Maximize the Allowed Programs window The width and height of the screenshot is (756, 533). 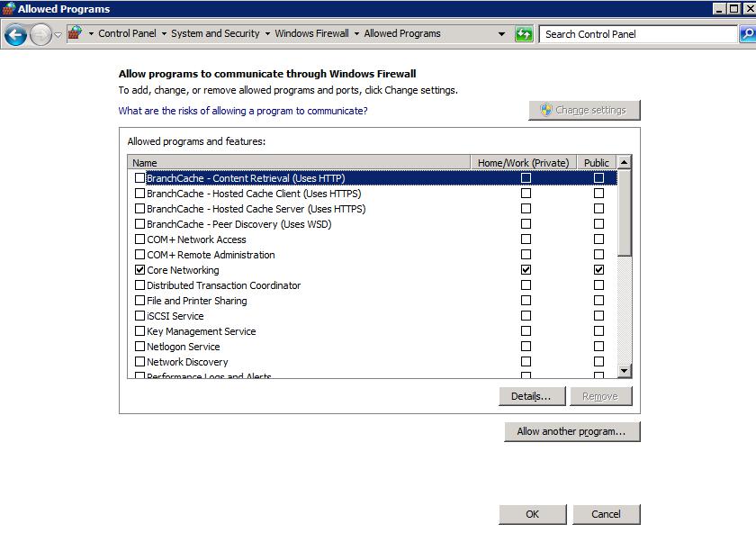[x=733, y=9]
